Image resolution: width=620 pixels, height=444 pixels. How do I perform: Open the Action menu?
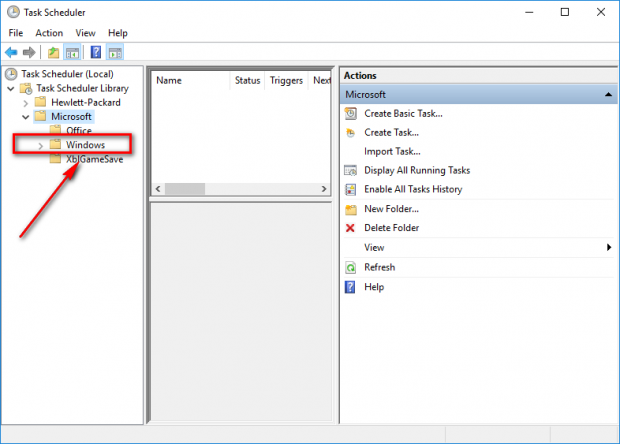[x=49, y=33]
